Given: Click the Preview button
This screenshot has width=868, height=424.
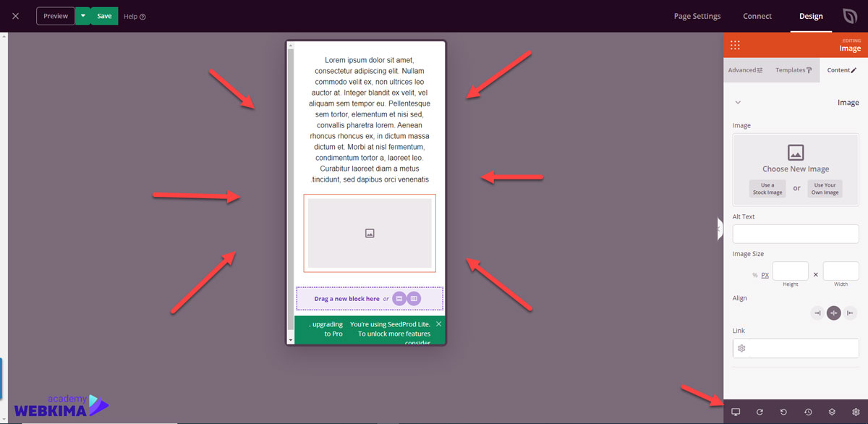Looking at the screenshot, I should [x=56, y=16].
